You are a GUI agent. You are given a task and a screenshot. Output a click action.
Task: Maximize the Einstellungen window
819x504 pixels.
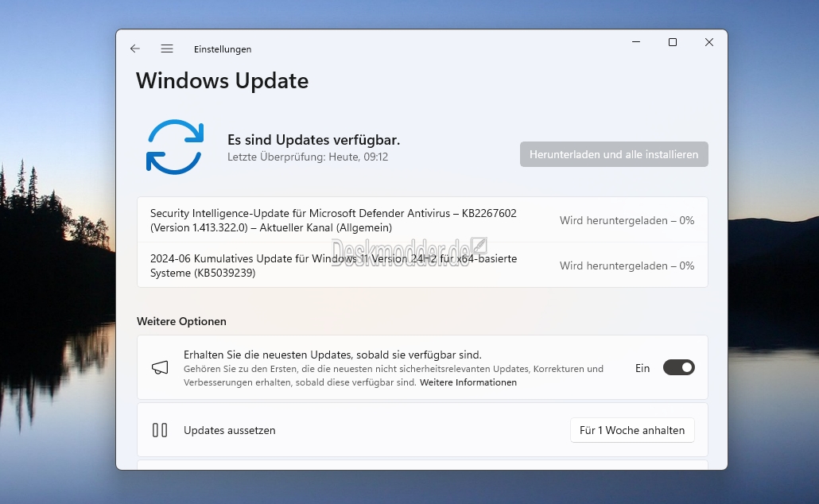(673, 42)
